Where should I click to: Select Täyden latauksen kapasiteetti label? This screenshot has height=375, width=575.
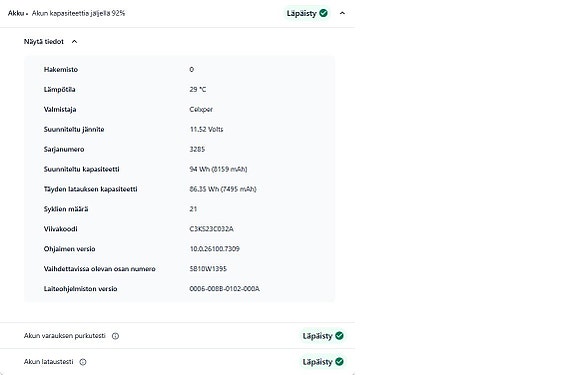(91, 189)
